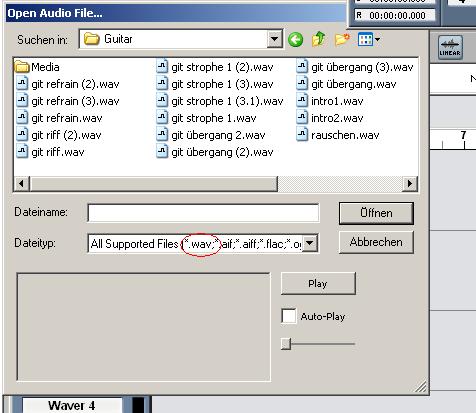Click the Abbrechen button
Viewport: 476px width, 413px height.
coord(376,242)
